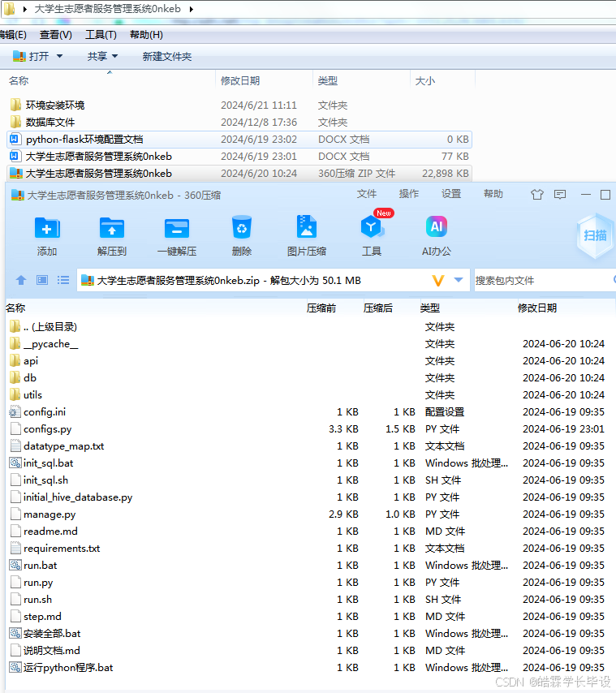Click the 搜索包内文件 search field
Viewport: 616px width, 693px height.
[x=544, y=281]
